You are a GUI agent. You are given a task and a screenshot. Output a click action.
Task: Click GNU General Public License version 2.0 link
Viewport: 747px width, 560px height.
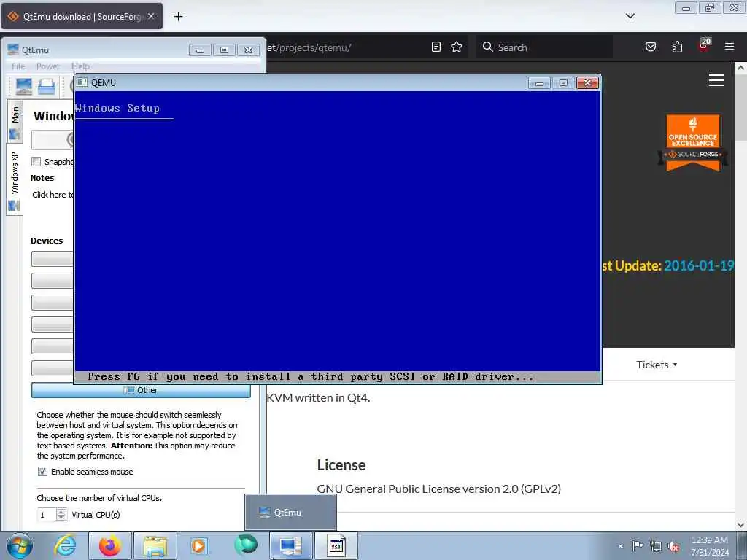(x=438, y=489)
